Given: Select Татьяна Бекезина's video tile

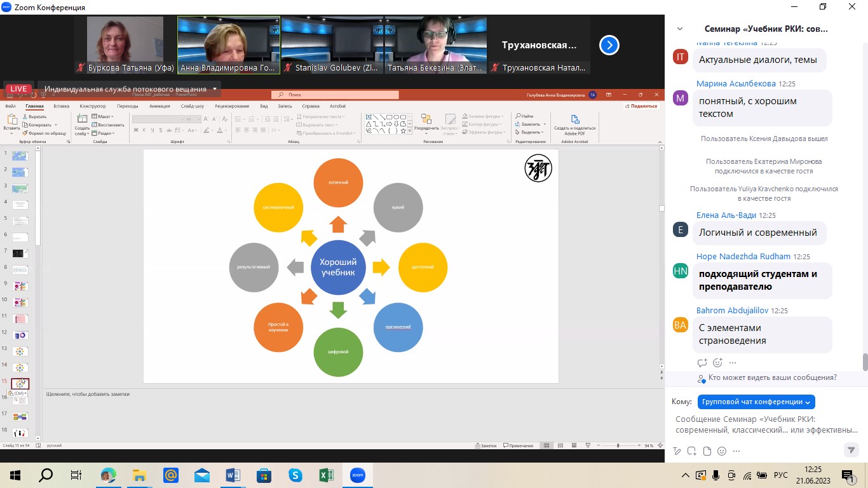Looking at the screenshot, I should pos(435,45).
